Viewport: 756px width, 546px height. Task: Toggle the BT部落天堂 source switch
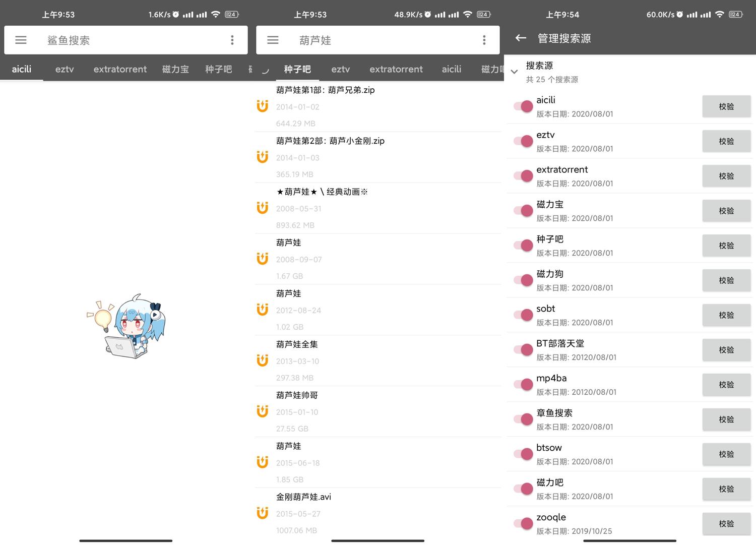pyautogui.click(x=523, y=350)
